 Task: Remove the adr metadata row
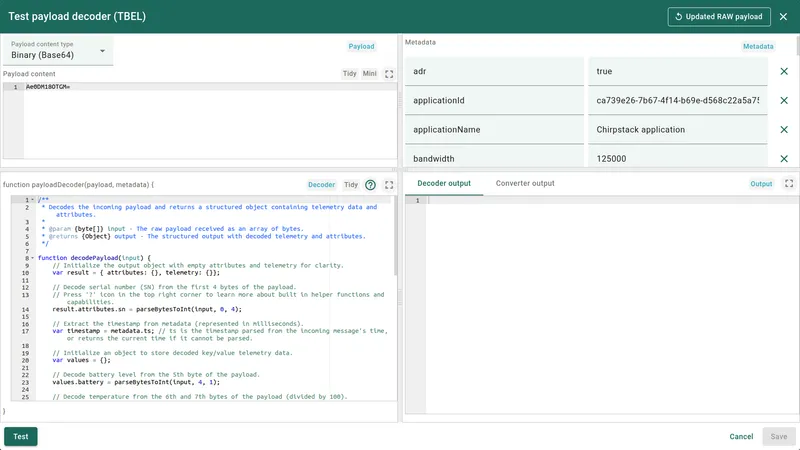pyautogui.click(x=784, y=71)
